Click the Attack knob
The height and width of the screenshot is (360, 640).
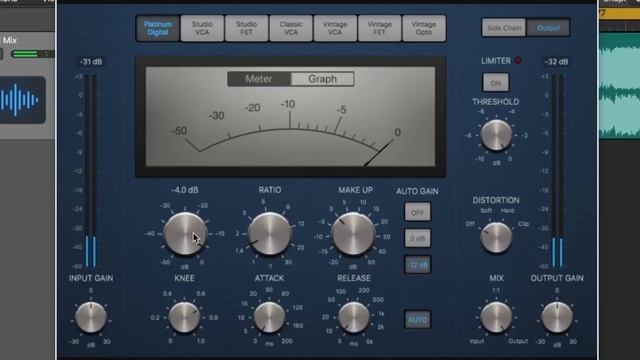(x=269, y=318)
